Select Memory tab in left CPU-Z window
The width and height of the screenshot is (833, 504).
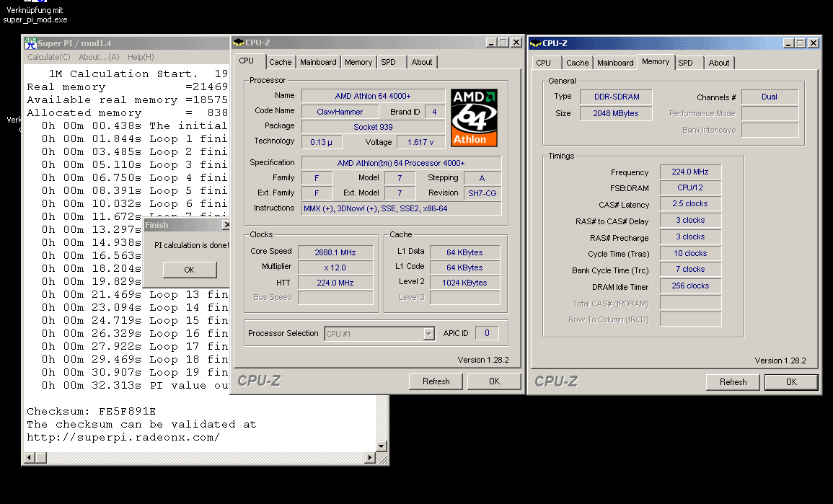pyautogui.click(x=358, y=62)
